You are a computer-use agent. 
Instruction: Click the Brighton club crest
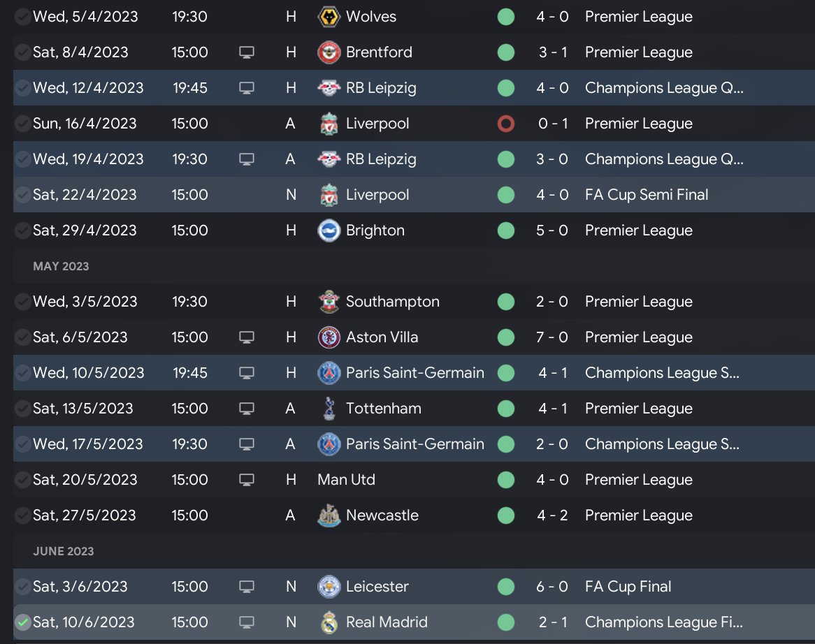pyautogui.click(x=329, y=230)
